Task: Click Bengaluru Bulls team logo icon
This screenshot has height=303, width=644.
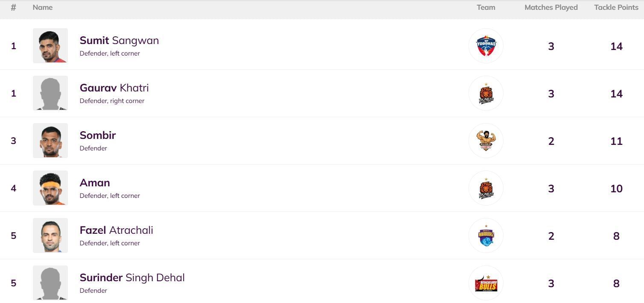Action: click(486, 283)
